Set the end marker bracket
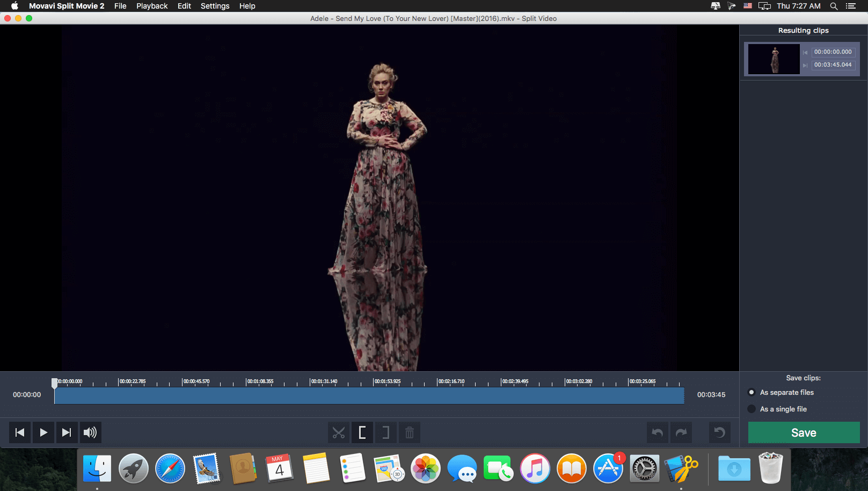This screenshot has height=491, width=868. (x=385, y=432)
